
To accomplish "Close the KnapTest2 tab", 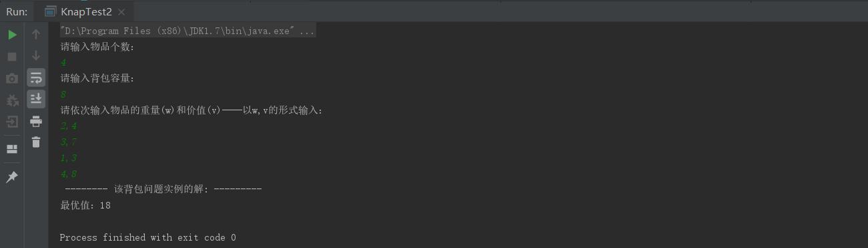I will click(121, 12).
